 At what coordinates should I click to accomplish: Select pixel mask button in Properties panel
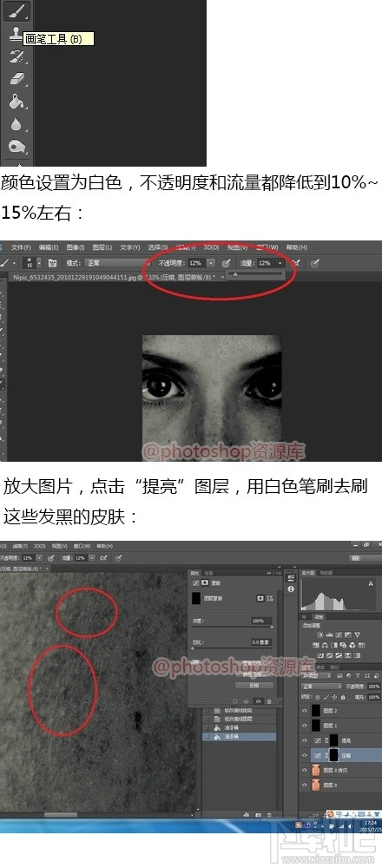[x=260, y=598]
